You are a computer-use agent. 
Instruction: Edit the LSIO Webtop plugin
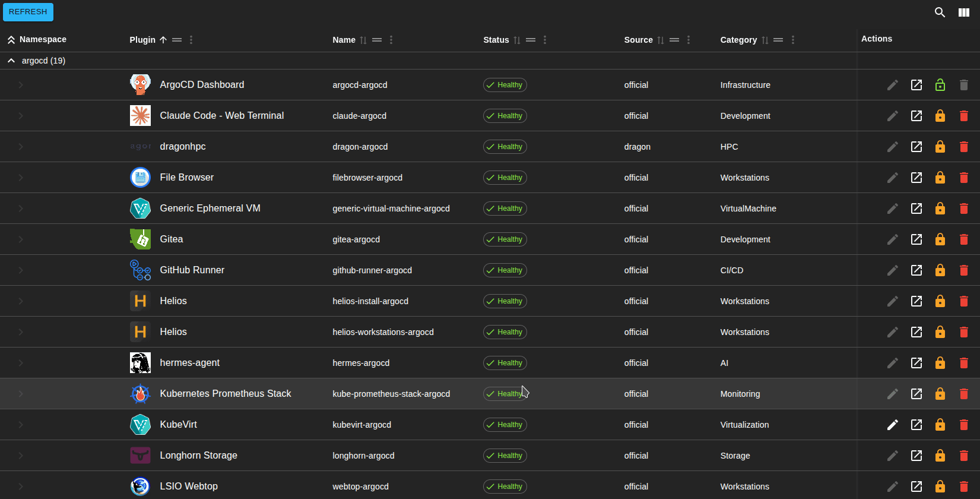[x=893, y=487]
